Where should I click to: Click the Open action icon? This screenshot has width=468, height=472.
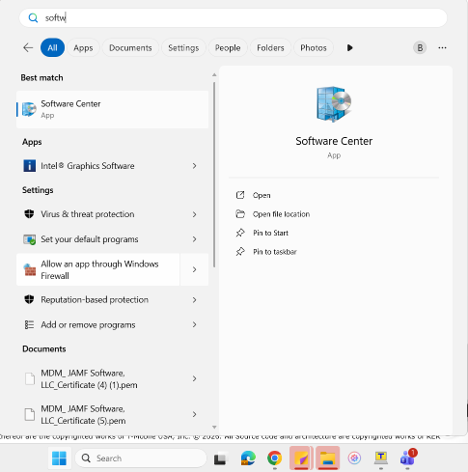click(240, 195)
